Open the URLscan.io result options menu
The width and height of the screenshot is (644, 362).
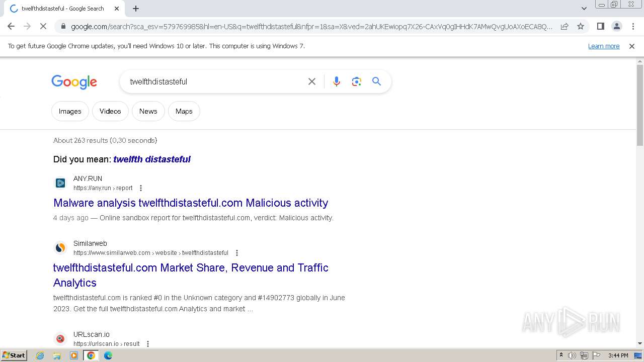pos(148,344)
